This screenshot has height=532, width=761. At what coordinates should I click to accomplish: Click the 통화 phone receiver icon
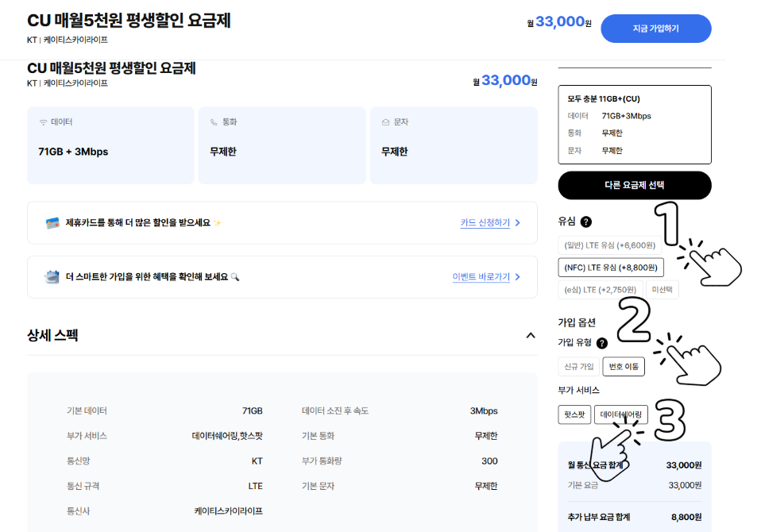(x=213, y=121)
